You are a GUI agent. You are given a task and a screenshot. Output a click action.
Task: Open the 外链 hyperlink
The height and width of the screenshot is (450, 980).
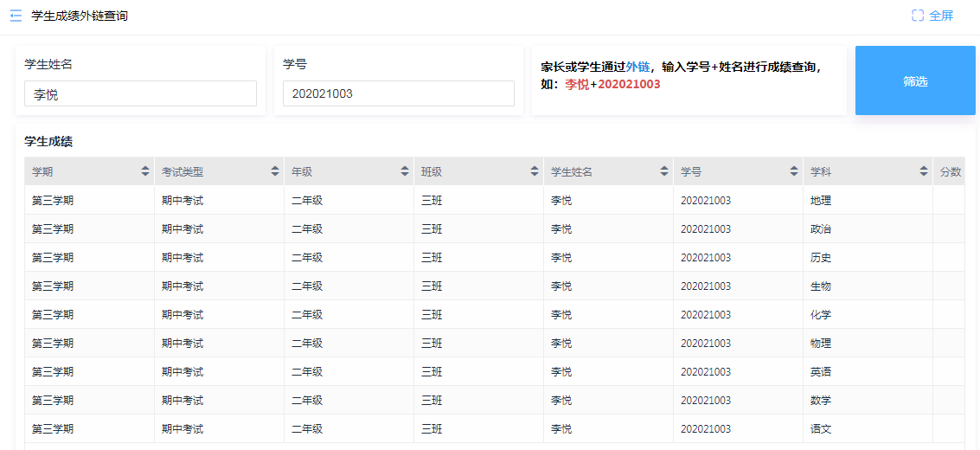coord(637,67)
